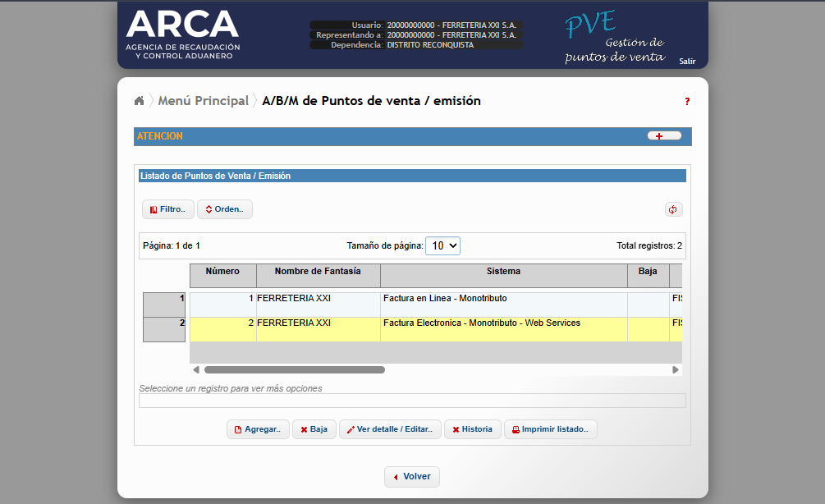Click the Listado de Puntos de Venta / Emisión title
Screen dimensions: 825x504
click(x=215, y=176)
